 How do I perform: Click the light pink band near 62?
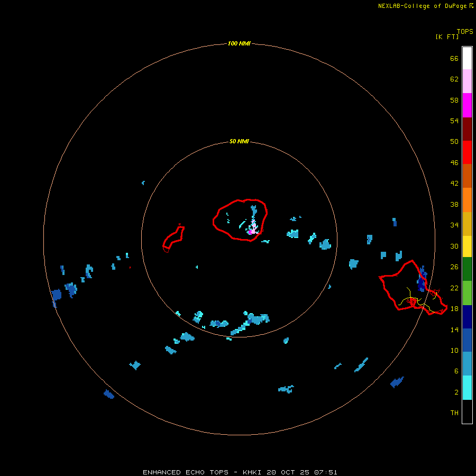467,81
